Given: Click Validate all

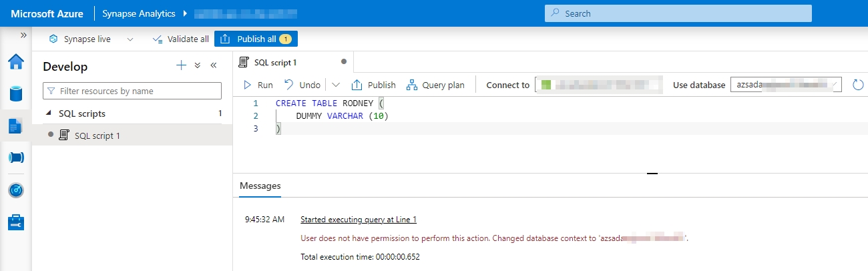Looking at the screenshot, I should (x=180, y=39).
